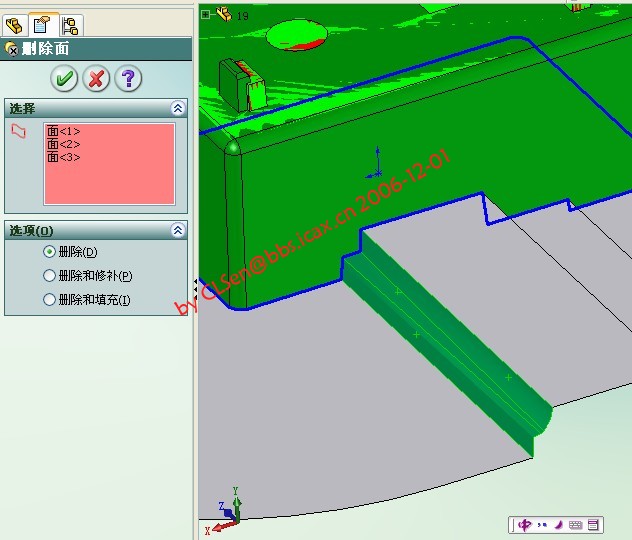Collapse the 选项(O) section
This screenshot has height=540, width=632.
pos(178,230)
